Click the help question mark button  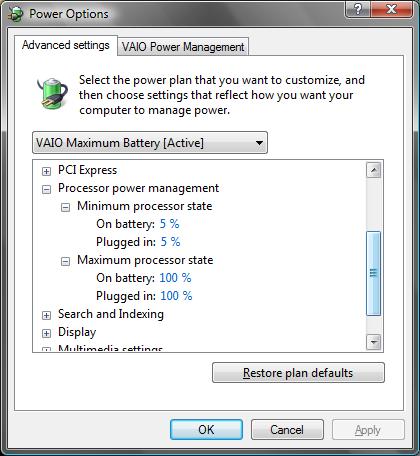coord(358,9)
